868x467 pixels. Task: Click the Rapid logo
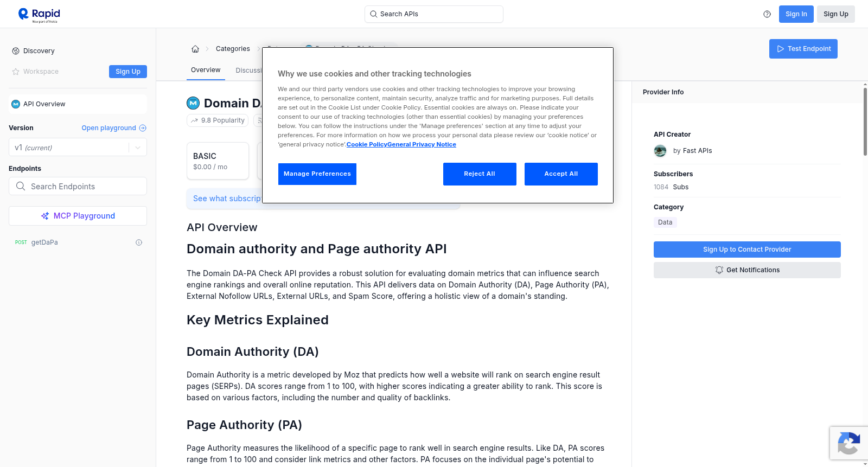[x=39, y=15]
